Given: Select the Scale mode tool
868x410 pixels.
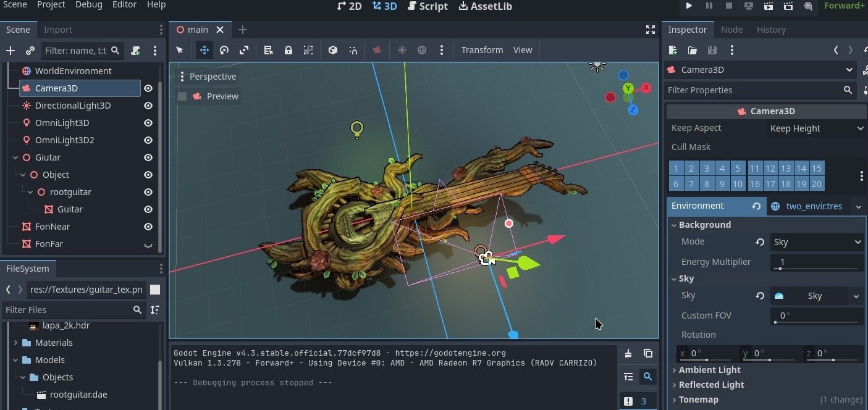Looking at the screenshot, I should click(x=244, y=50).
